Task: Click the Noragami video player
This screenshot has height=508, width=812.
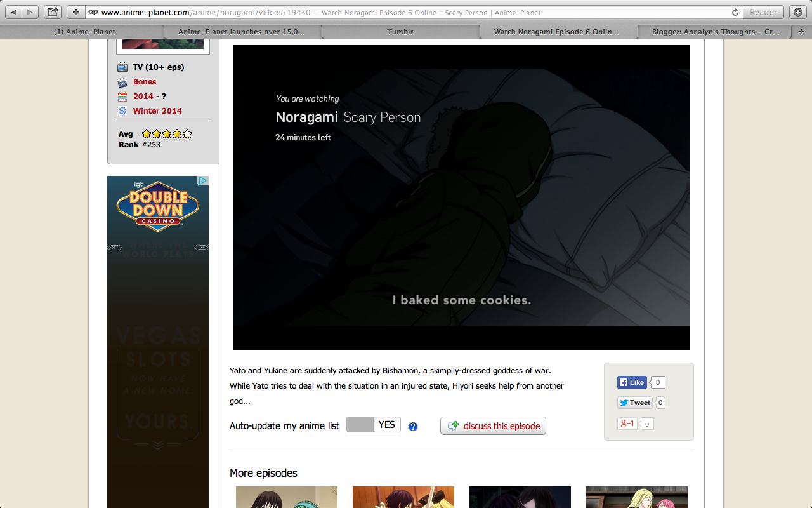Action: 462,197
